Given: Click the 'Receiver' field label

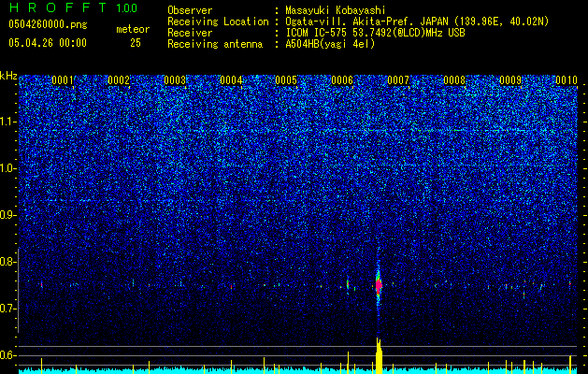Looking at the screenshot, I should (x=190, y=33).
